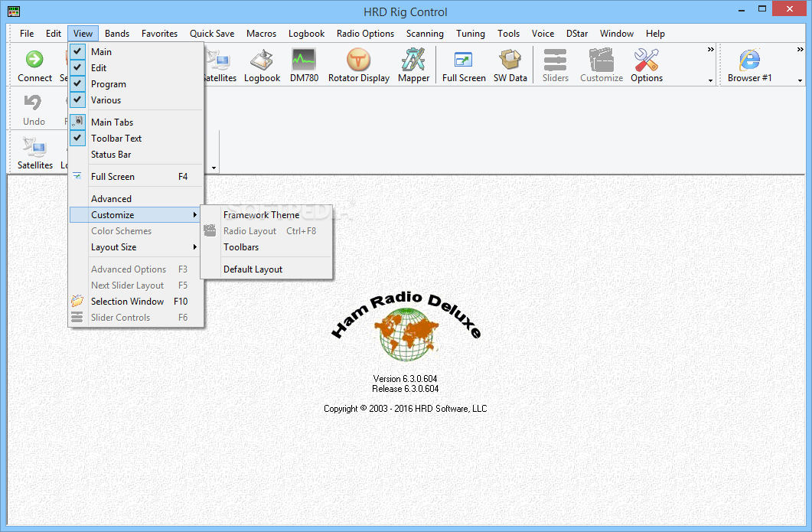The height and width of the screenshot is (532, 812).
Task: Click the Full Screen menu item icon
Action: point(77,176)
